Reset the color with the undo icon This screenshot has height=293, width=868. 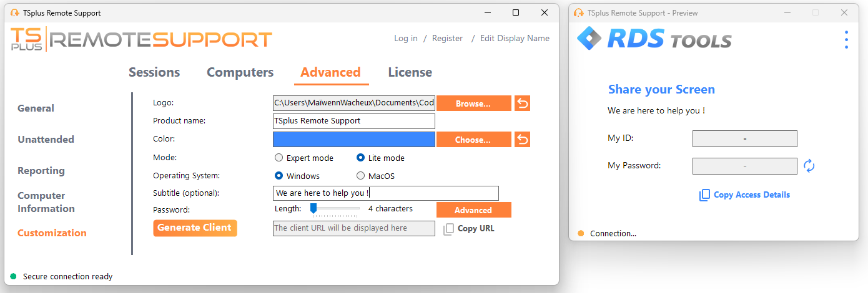tap(522, 140)
